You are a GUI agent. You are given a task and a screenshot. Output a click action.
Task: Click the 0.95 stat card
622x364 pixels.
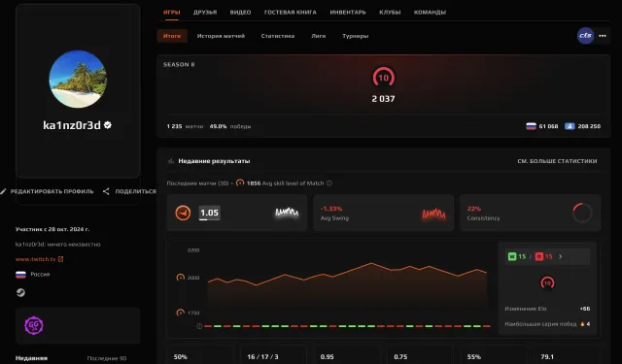(x=347, y=355)
